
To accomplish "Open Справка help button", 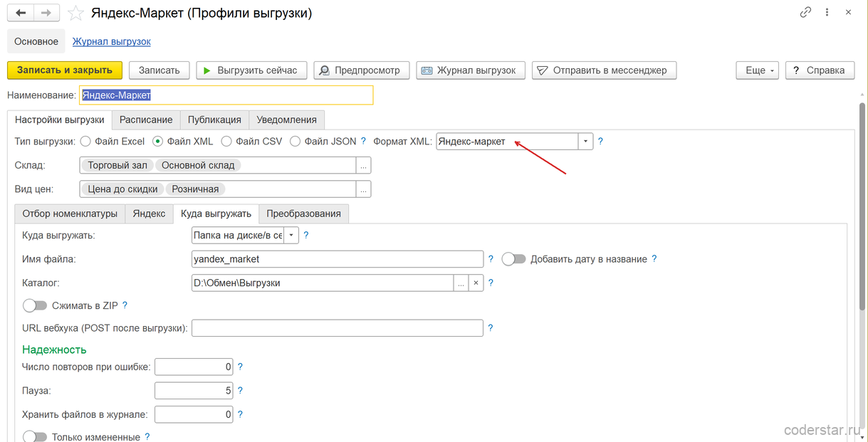I will [x=820, y=70].
